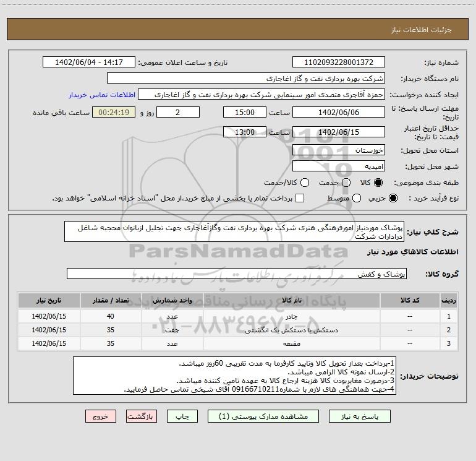Select the خدمت radio button
Screen dimensions: 476x461
(x=346, y=183)
